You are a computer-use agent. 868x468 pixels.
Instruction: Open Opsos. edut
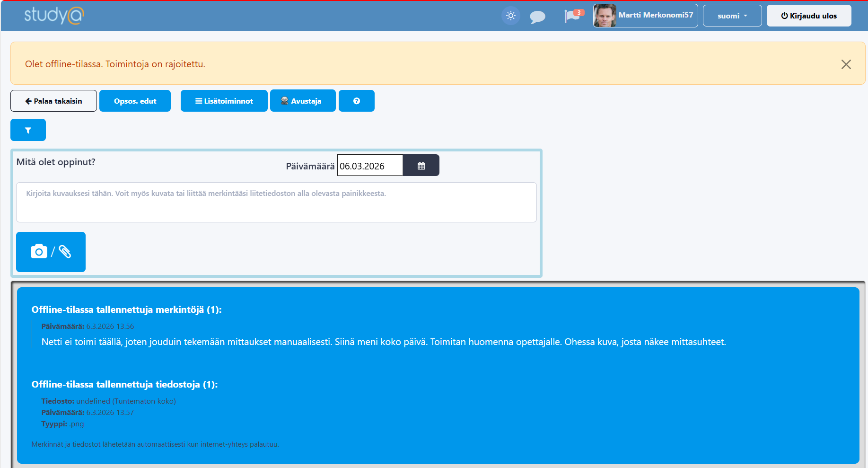tap(135, 101)
